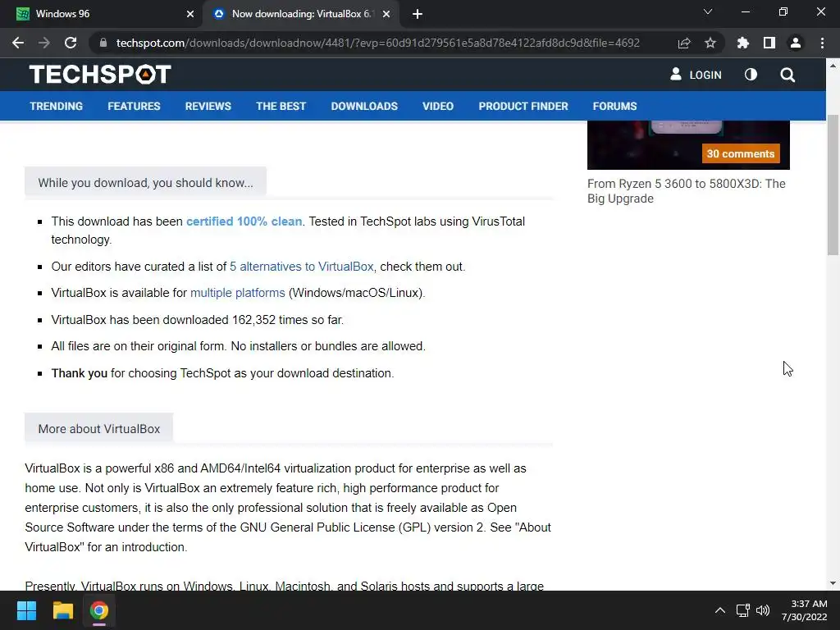Close the Windows 96 tab
Image resolution: width=840 pixels, height=630 pixels.
point(190,14)
